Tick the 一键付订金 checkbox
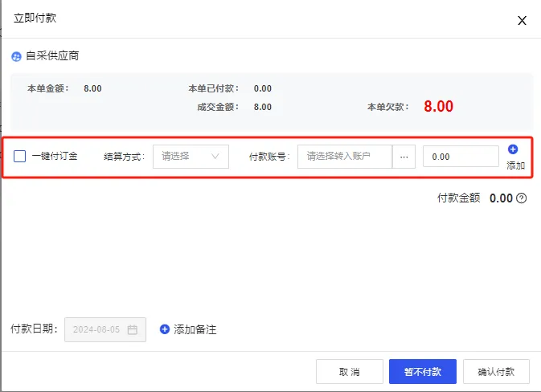This screenshot has width=541, height=392. click(20, 157)
